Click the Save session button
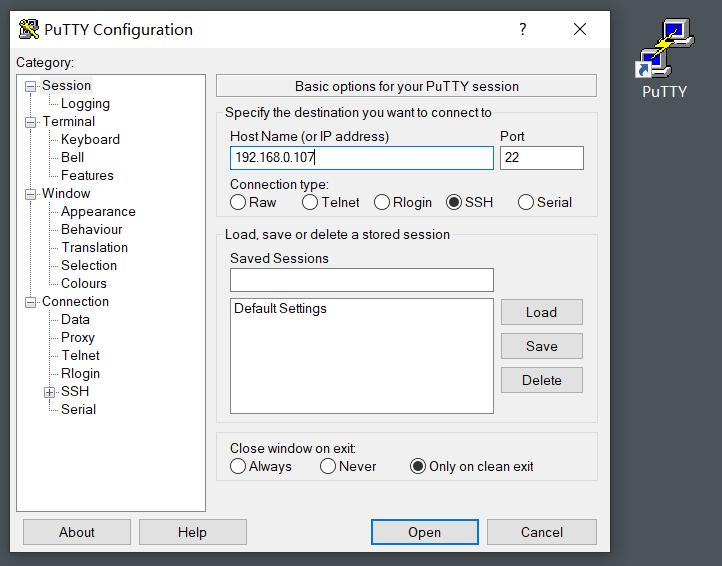The height and width of the screenshot is (566, 722). click(x=542, y=346)
